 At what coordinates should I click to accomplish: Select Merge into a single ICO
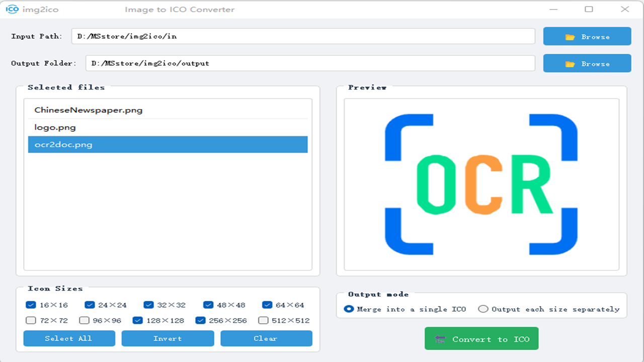349,309
